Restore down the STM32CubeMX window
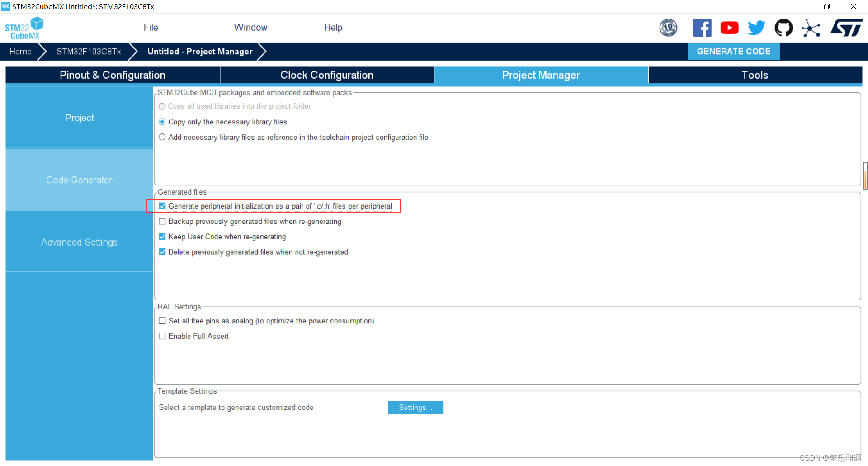 click(x=827, y=6)
